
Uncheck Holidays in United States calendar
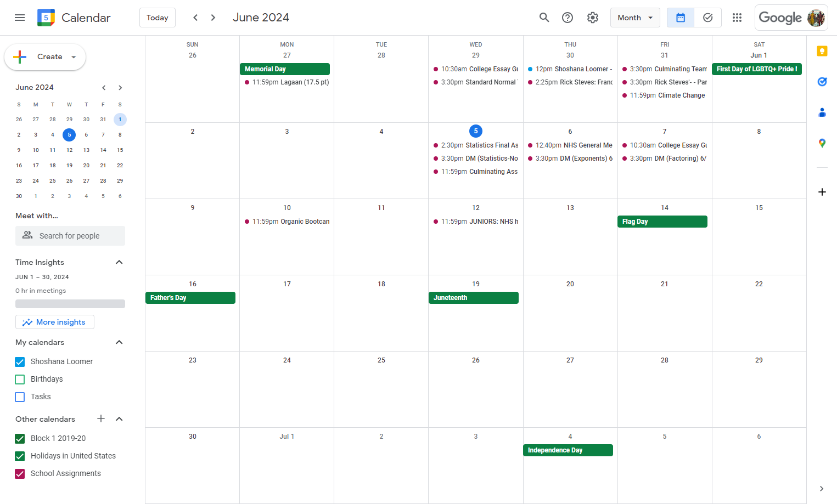pos(20,456)
